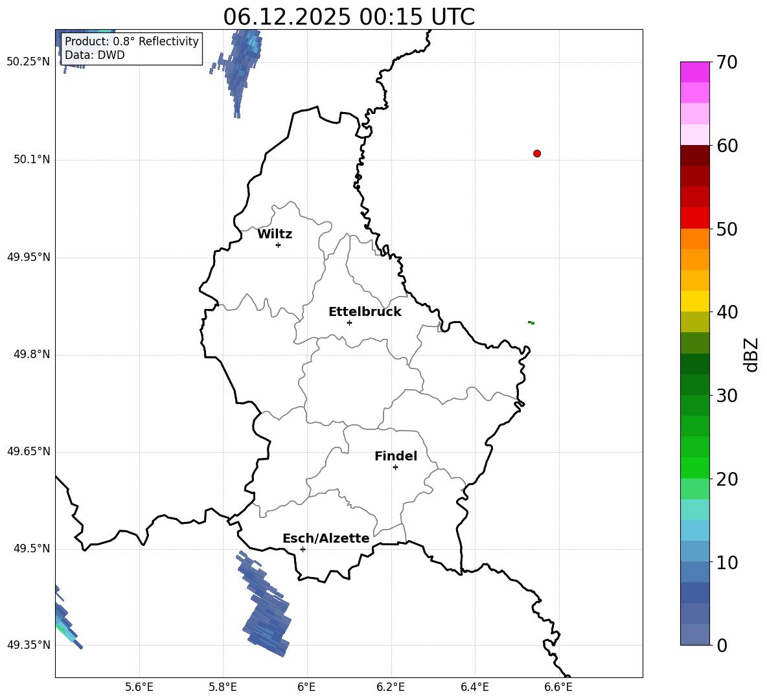
Task: Click the 50.1°N latitude label
Action: pos(31,160)
